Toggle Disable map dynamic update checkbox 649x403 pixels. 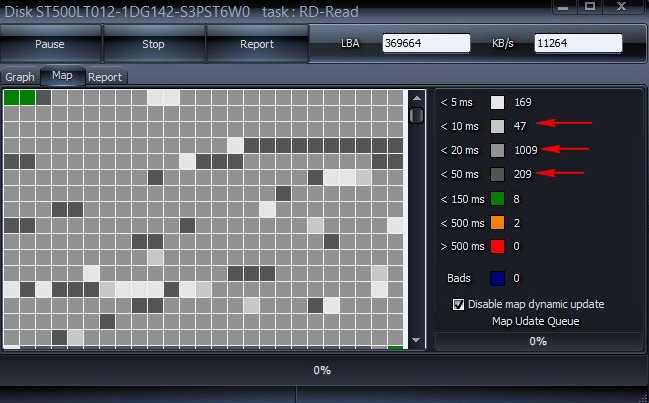[x=458, y=305]
